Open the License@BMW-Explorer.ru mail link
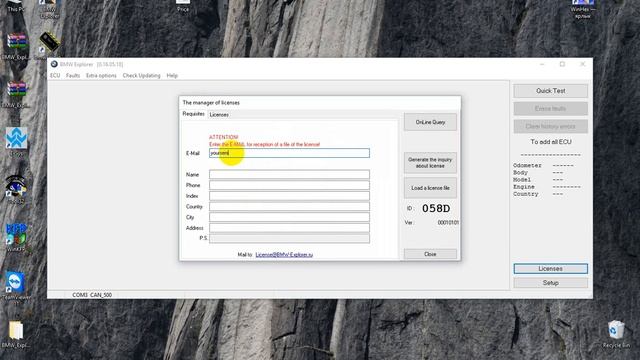This screenshot has width=640, height=360. coord(284,255)
